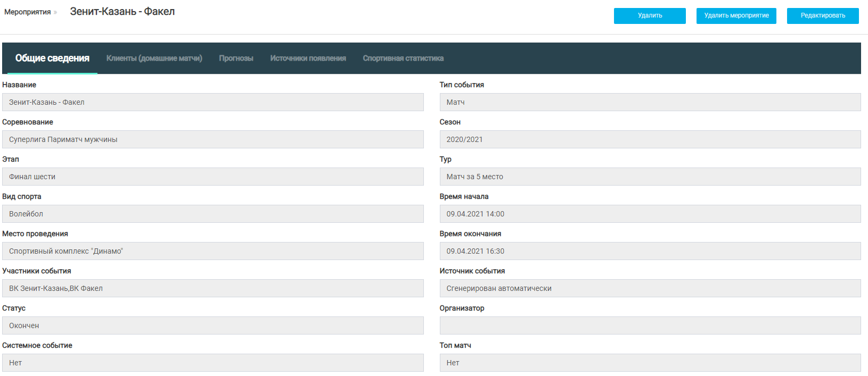
Task: Click the Название field with Зенит-Казань - Факел
Action: point(213,102)
